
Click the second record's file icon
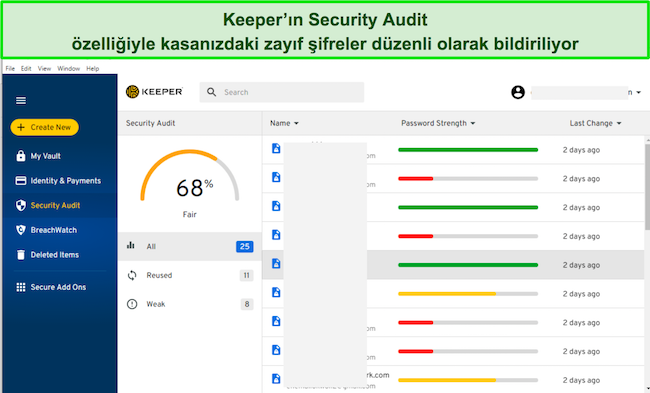(x=276, y=177)
